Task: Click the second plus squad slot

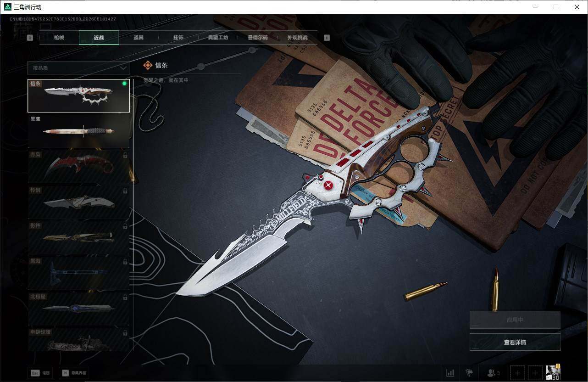Action: coord(535,373)
